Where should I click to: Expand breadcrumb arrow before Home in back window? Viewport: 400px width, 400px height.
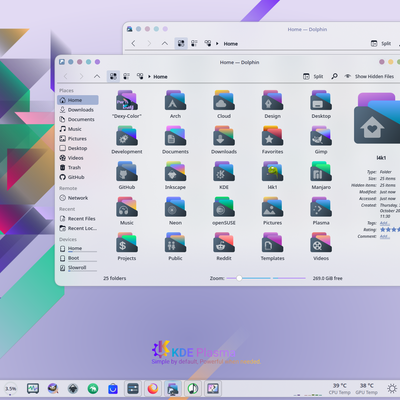click(x=217, y=44)
